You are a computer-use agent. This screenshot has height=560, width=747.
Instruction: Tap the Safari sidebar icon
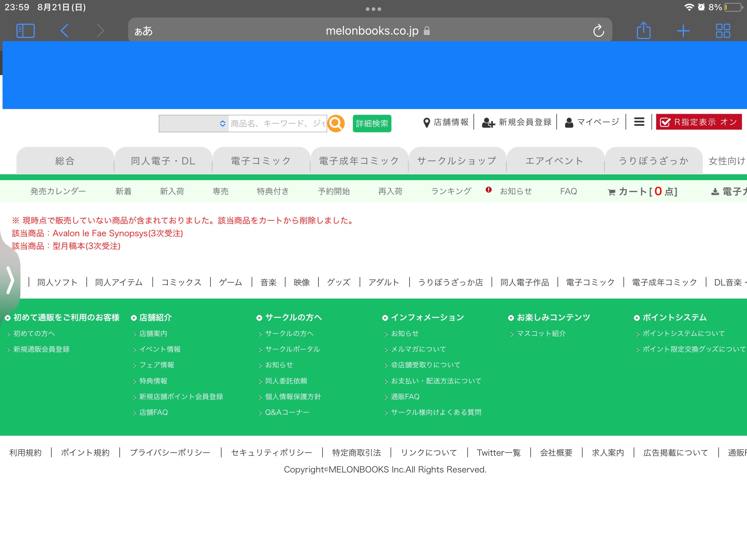(26, 31)
